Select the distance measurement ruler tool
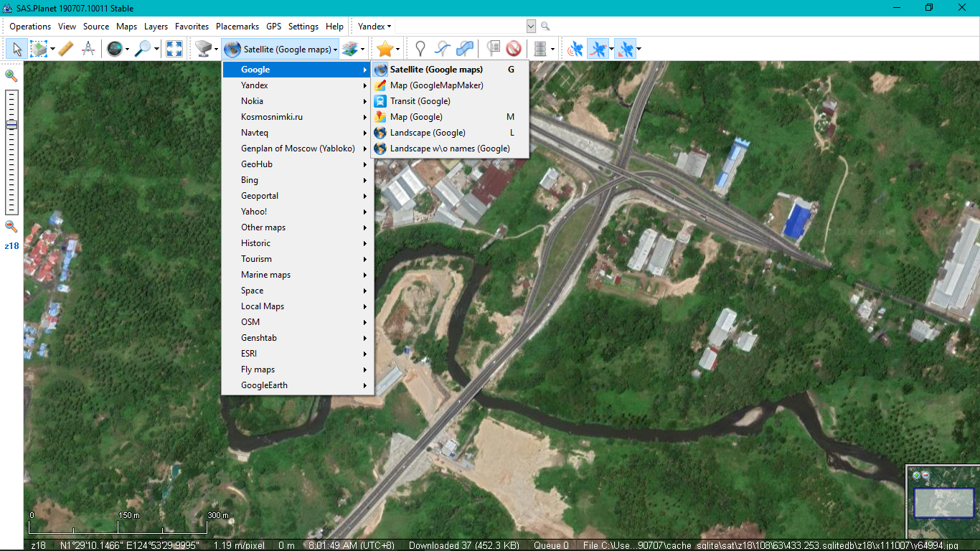The height and width of the screenshot is (551, 980). click(65, 48)
